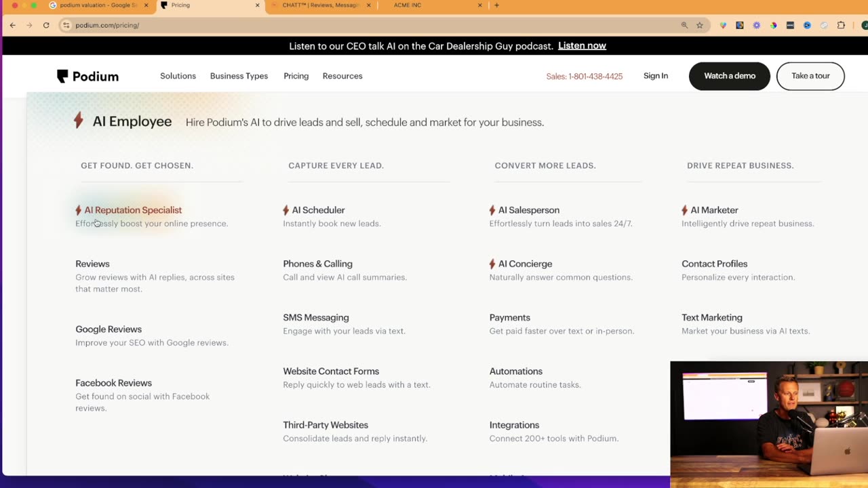Open Website Contact Forms

(331, 371)
